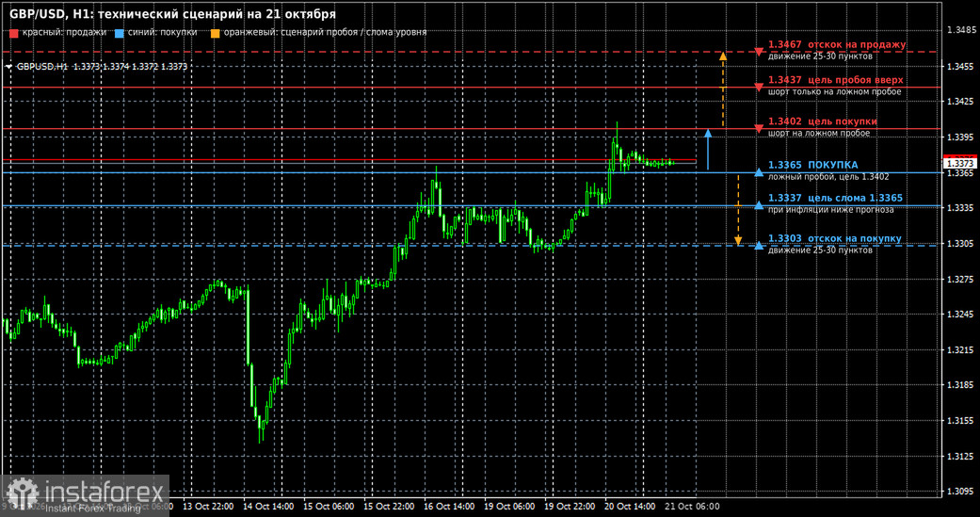Viewport: 980px width, 517px height.
Task: Select the '1.3467 отскок на продажу' label
Action: pyautogui.click(x=837, y=44)
